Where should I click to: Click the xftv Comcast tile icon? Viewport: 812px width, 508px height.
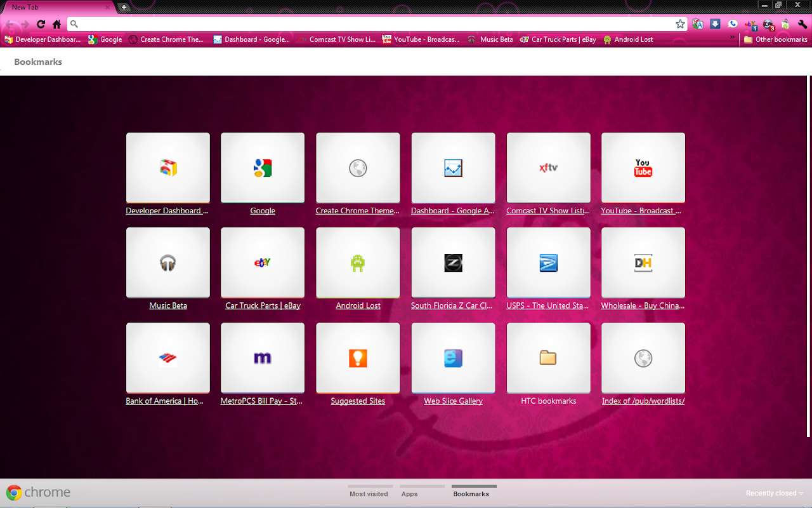[548, 168]
